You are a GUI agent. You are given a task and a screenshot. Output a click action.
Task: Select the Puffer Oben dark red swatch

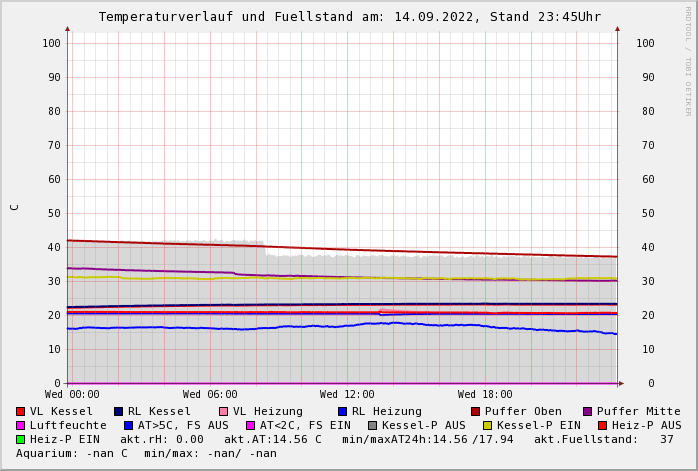(476, 412)
